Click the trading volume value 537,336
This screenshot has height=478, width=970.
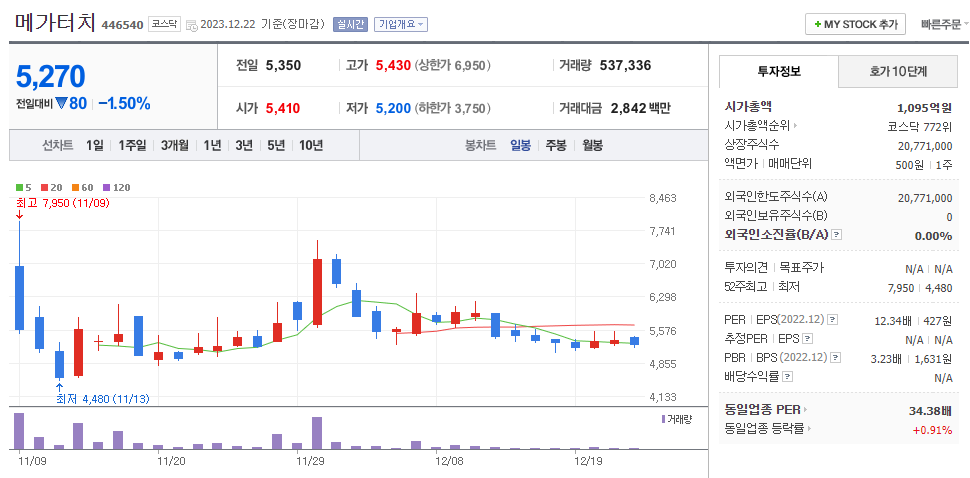pos(625,65)
